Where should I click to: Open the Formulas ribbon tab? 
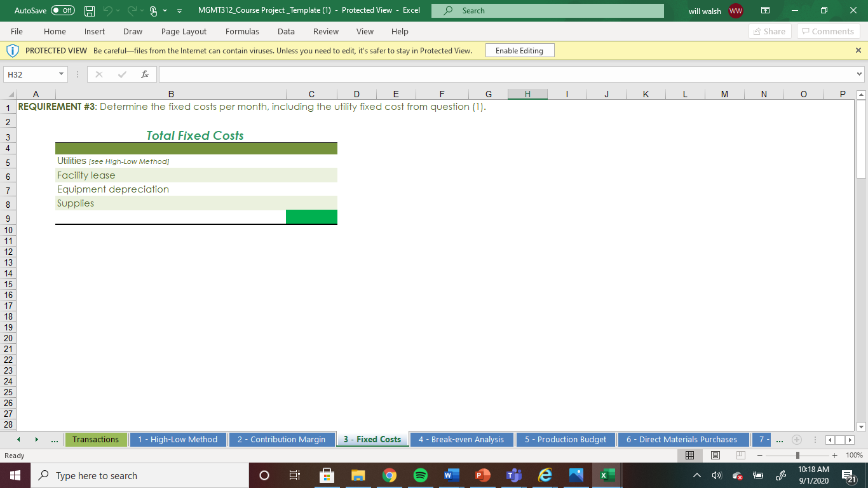242,31
